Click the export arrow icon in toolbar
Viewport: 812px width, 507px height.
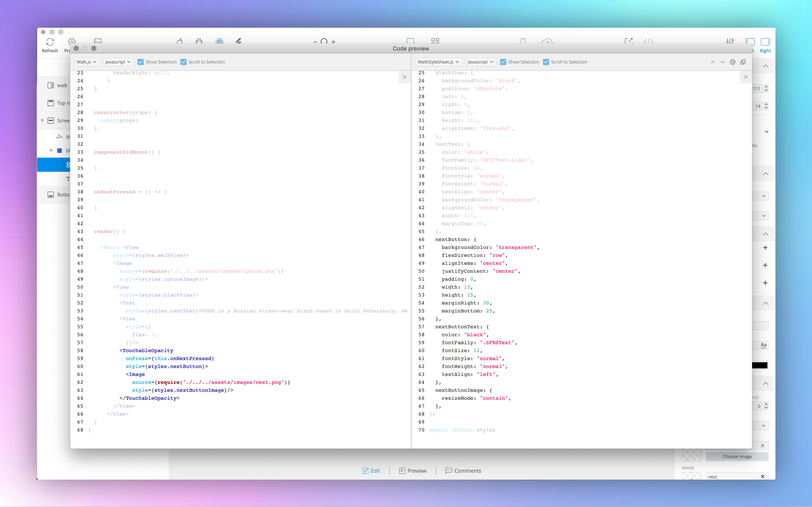pos(629,41)
